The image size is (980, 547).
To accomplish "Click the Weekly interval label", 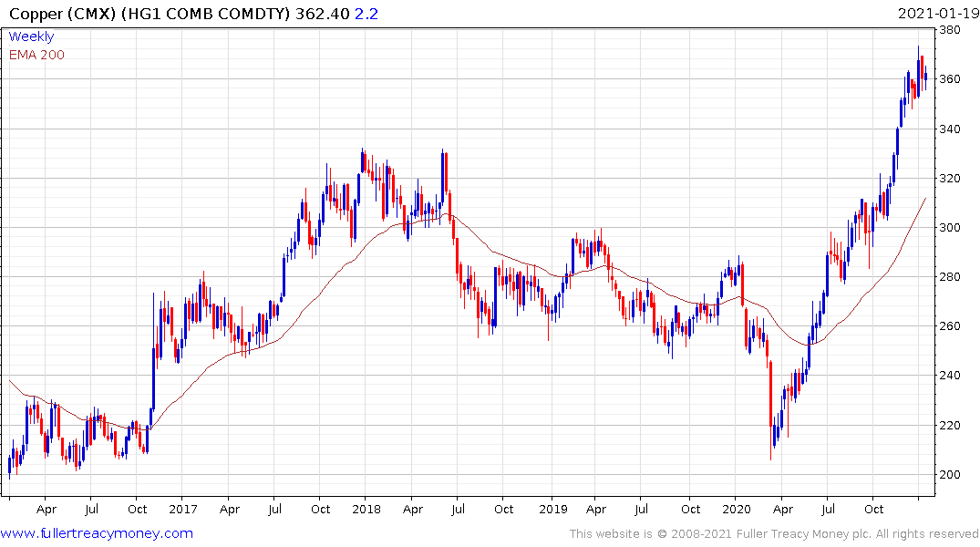I will (31, 36).
